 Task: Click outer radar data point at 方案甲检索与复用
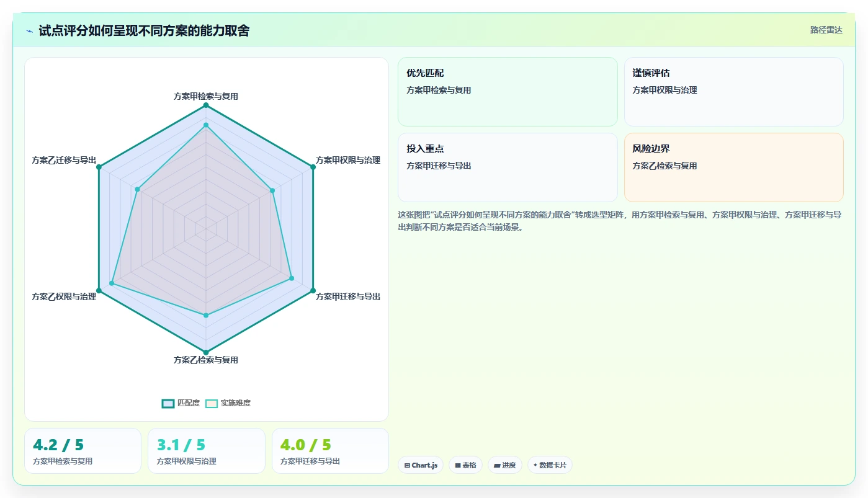click(206, 105)
